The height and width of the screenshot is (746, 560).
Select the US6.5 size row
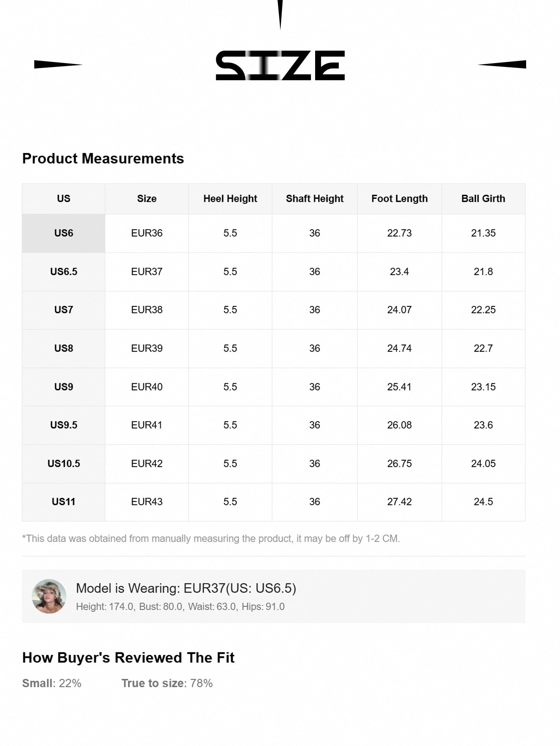64,272
